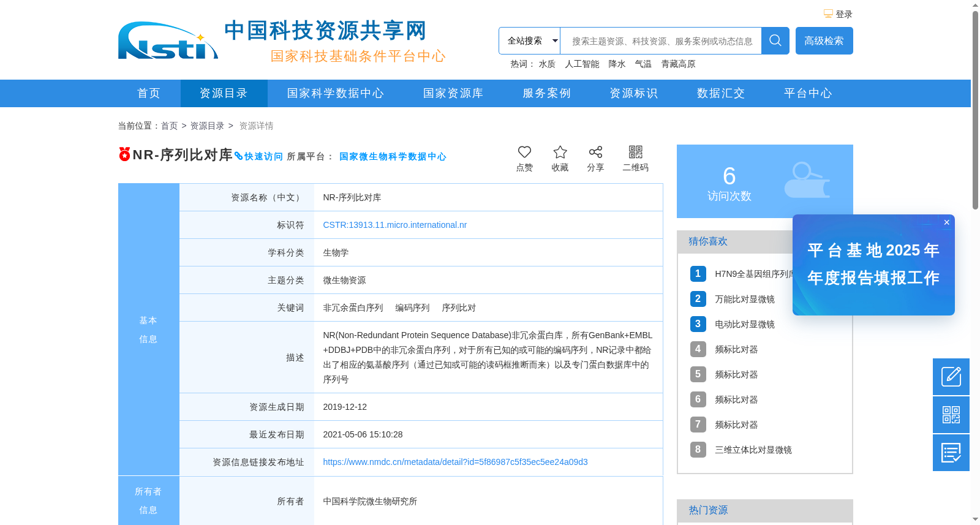
Task: Open recommended item 三维立体比对显微镜
Action: coord(753,450)
